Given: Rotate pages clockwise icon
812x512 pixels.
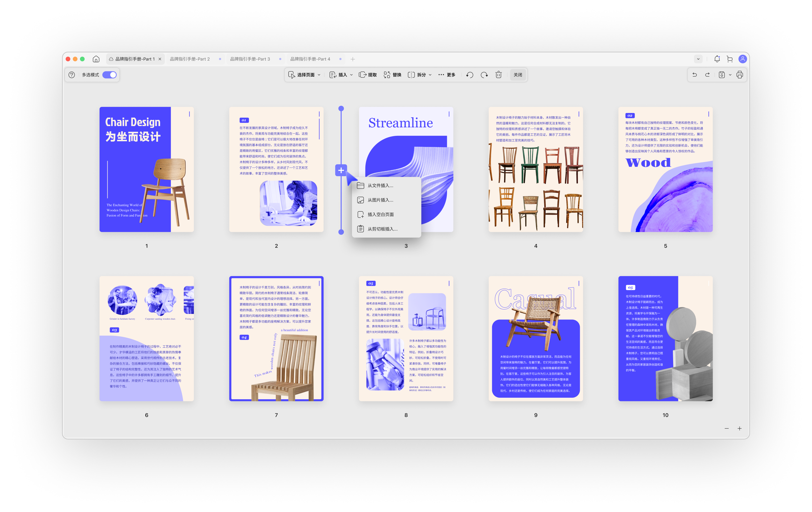Looking at the screenshot, I should [x=484, y=75].
